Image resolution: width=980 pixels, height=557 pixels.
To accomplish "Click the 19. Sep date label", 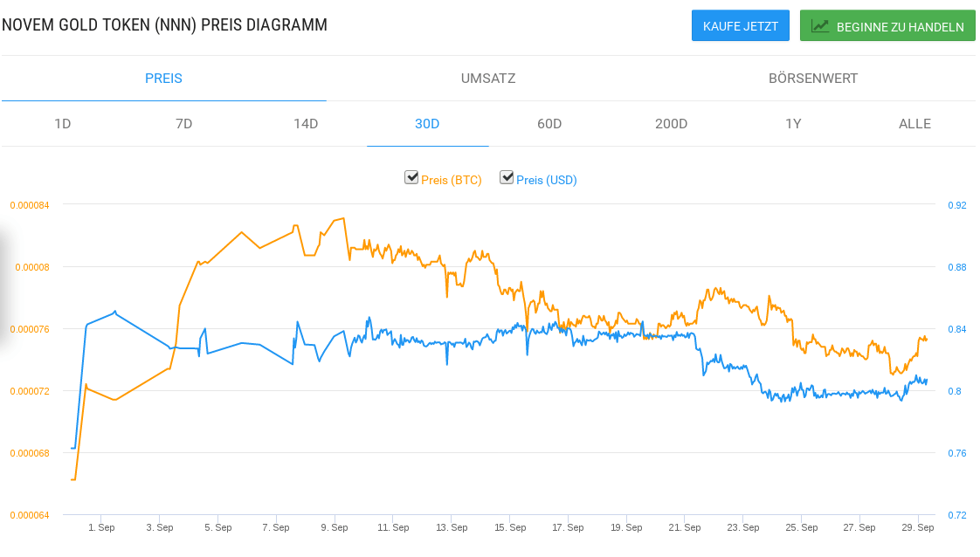I will point(626,527).
